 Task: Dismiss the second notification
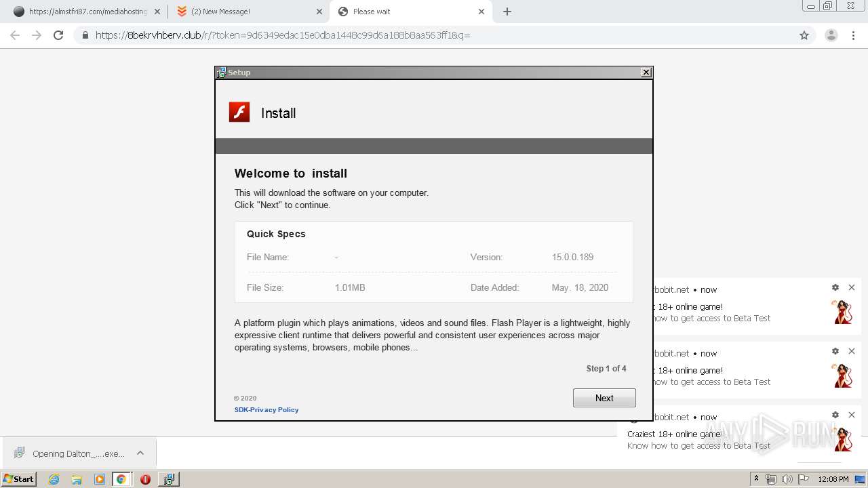pos(852,351)
